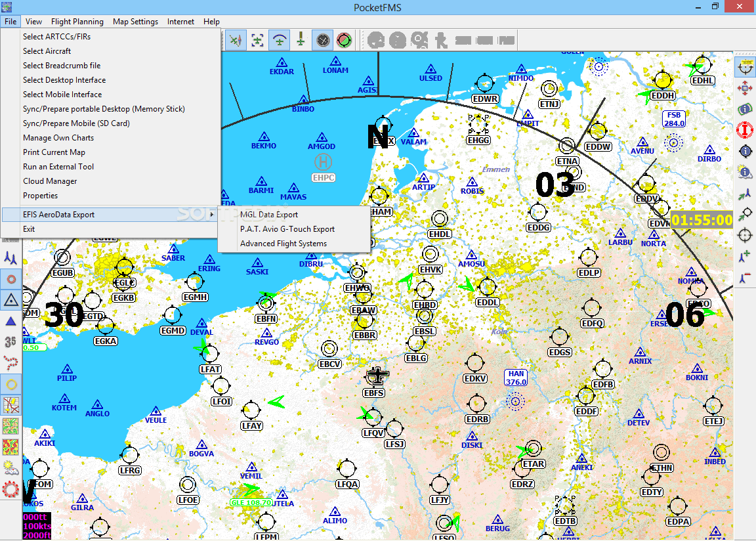Toggle the compass track-up aircraft icon
The width and height of the screenshot is (756, 541).
pos(236,40)
